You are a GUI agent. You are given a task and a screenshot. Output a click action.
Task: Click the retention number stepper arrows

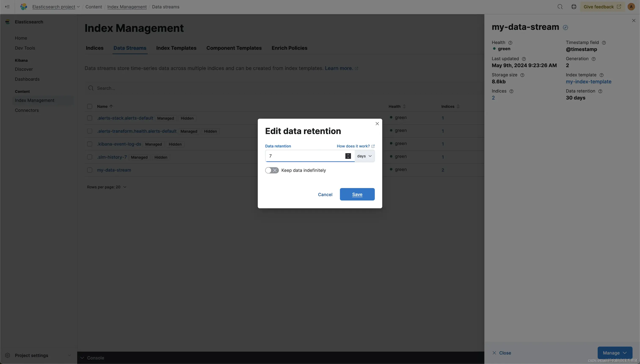(348, 156)
